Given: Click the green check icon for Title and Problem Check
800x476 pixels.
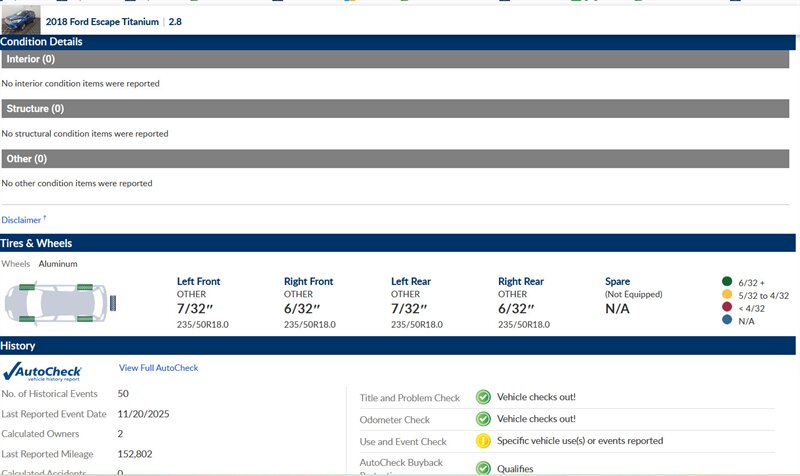Looking at the screenshot, I should pos(483,397).
